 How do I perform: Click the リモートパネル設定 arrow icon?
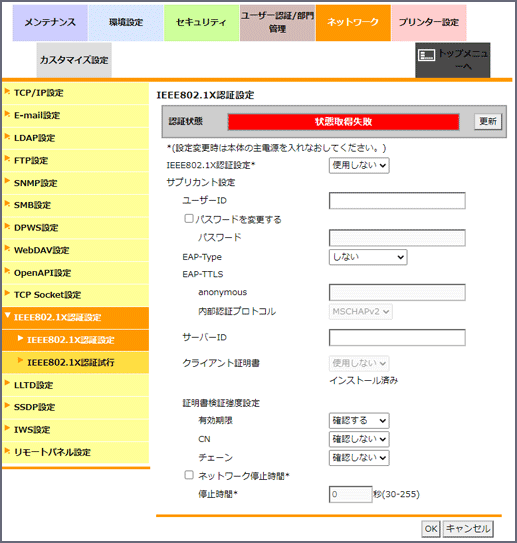pos(7,451)
